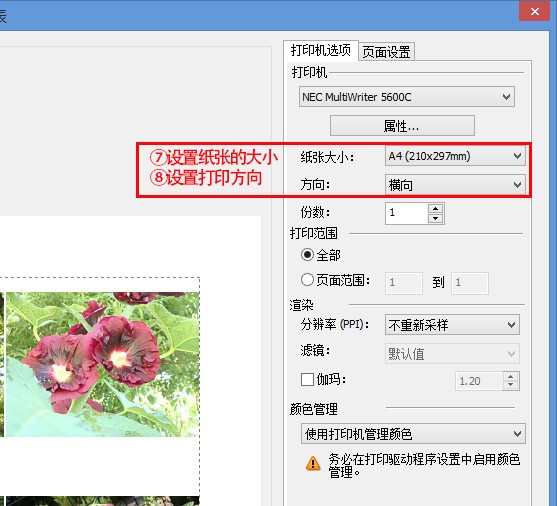Open the 使用打印机管理颜色 dropdown
This screenshot has height=506, width=557.
tap(413, 434)
